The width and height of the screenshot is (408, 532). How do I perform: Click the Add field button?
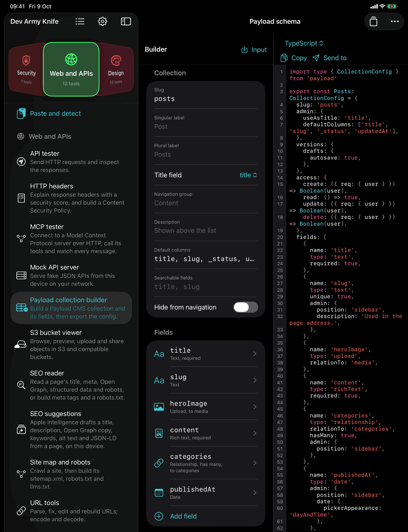(183, 516)
